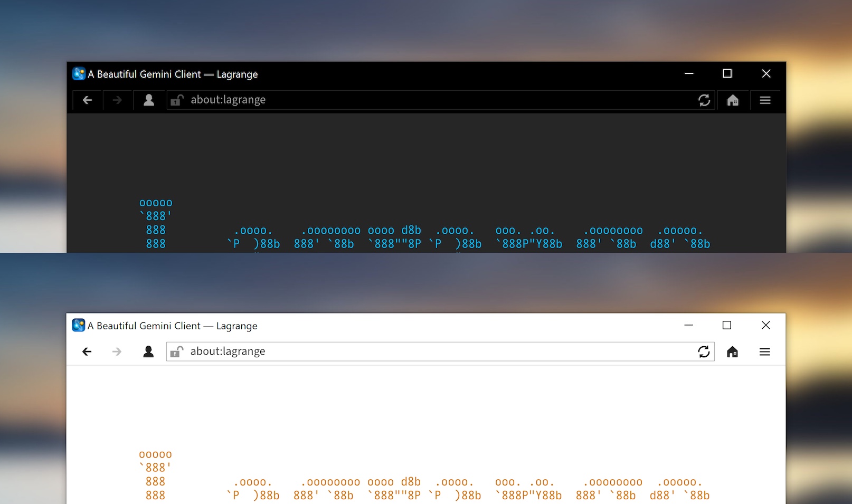The width and height of the screenshot is (852, 504).
Task: Reload the page in the light window
Action: click(x=704, y=352)
